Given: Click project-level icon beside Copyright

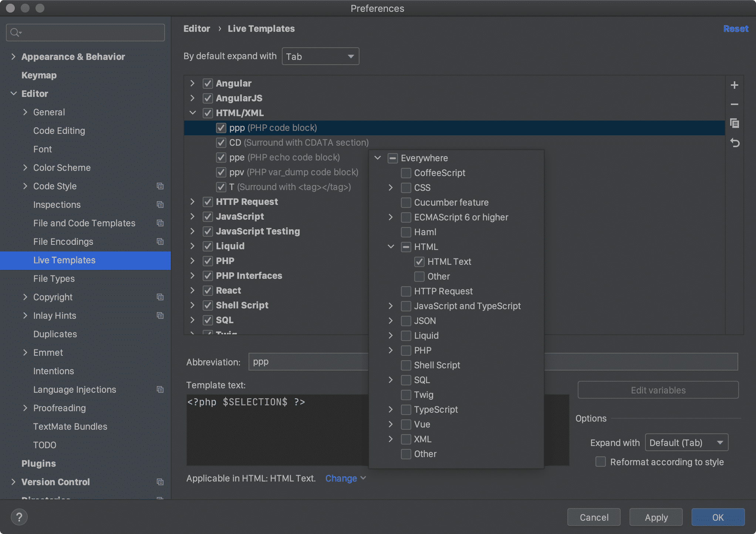Looking at the screenshot, I should pos(160,297).
